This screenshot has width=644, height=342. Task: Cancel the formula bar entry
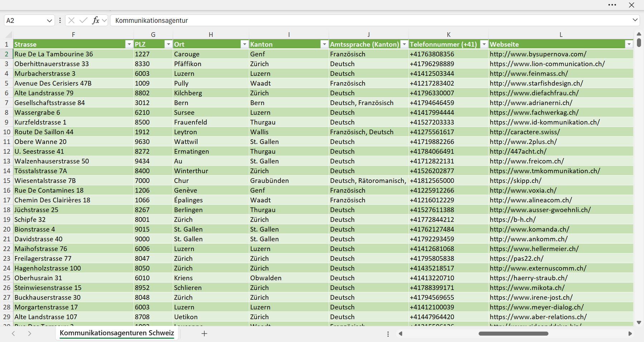point(72,20)
